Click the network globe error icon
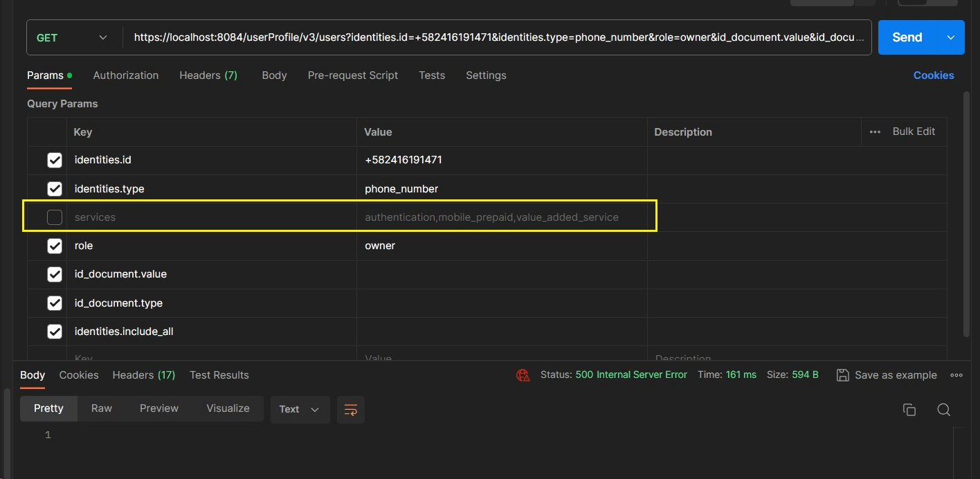The image size is (980, 479). pyautogui.click(x=523, y=375)
